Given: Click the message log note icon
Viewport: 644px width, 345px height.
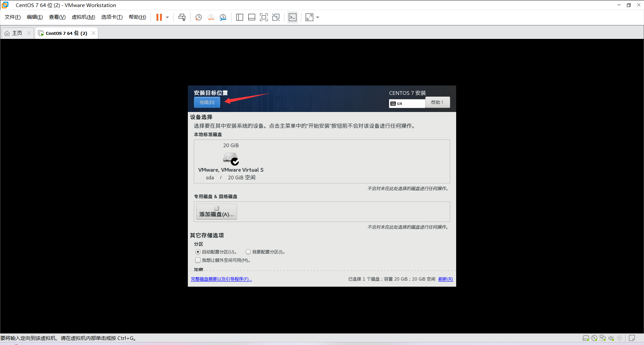Looking at the screenshot, I should click(x=632, y=338).
